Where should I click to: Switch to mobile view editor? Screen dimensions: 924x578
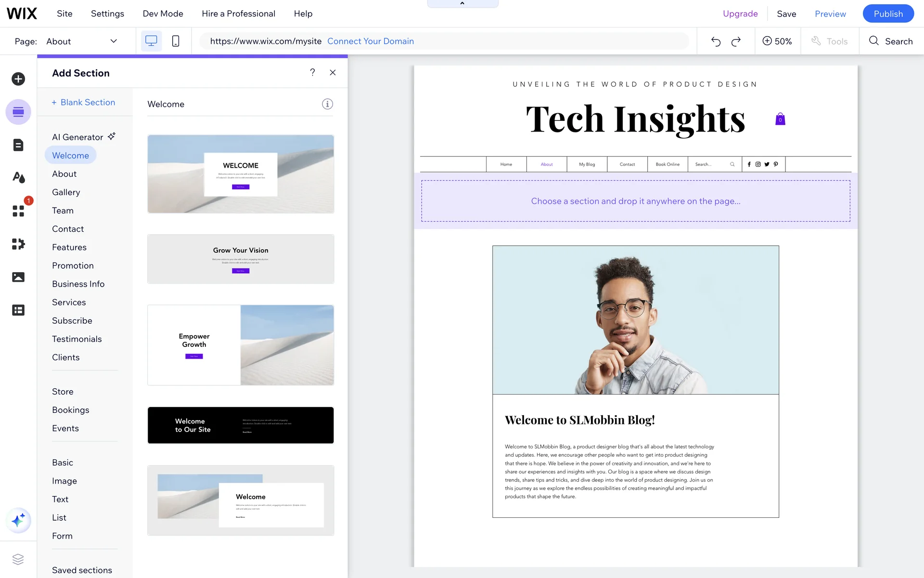tap(176, 41)
